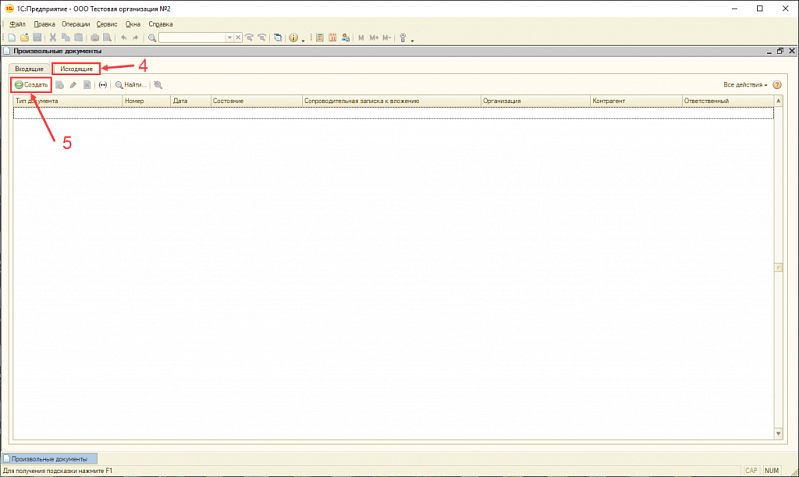Click the calculator icon in main toolbar

319,38
